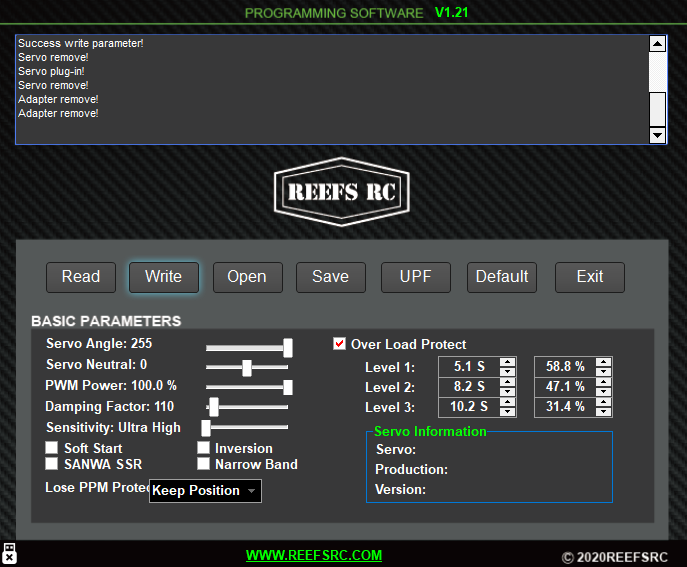The width and height of the screenshot is (687, 567).
Task: Click the log scroll down arrow
Action: point(657,135)
